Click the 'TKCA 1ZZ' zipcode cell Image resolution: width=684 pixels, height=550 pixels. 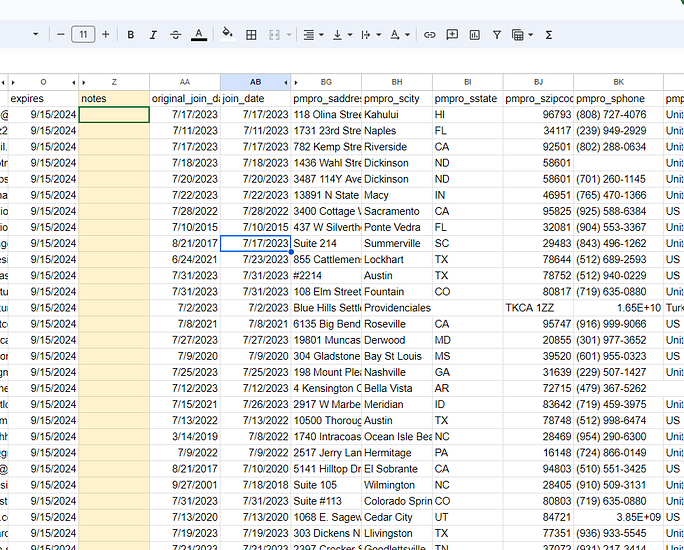pos(538,308)
